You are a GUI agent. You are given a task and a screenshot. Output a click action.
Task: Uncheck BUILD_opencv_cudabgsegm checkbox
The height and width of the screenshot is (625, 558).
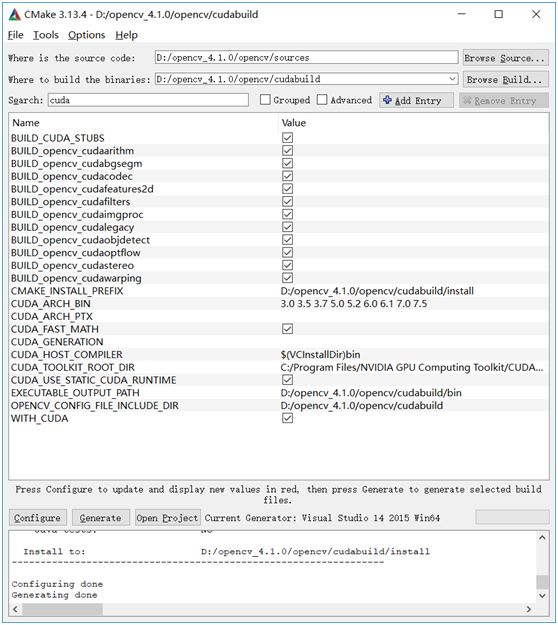click(x=287, y=163)
